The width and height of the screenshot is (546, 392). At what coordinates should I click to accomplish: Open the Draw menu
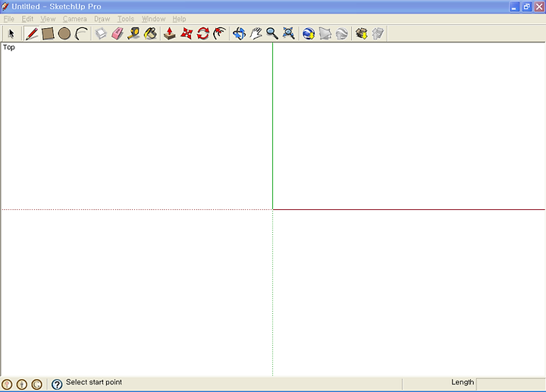click(x=102, y=19)
